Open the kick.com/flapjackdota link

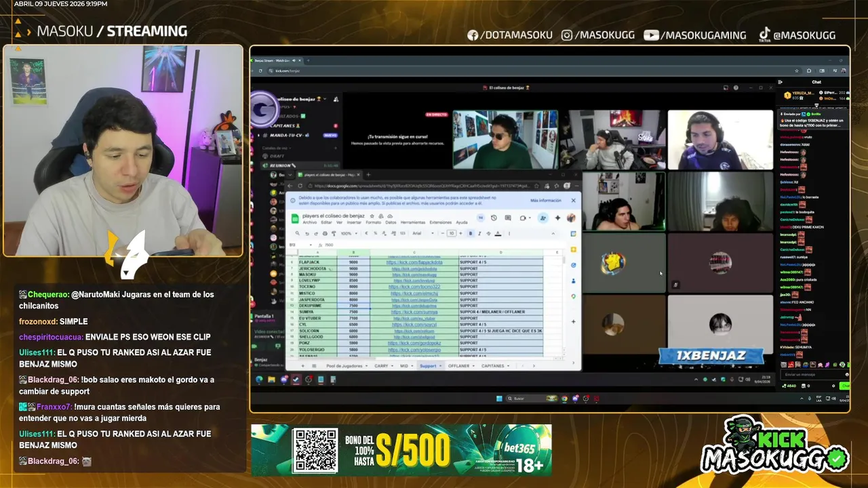[x=414, y=262]
